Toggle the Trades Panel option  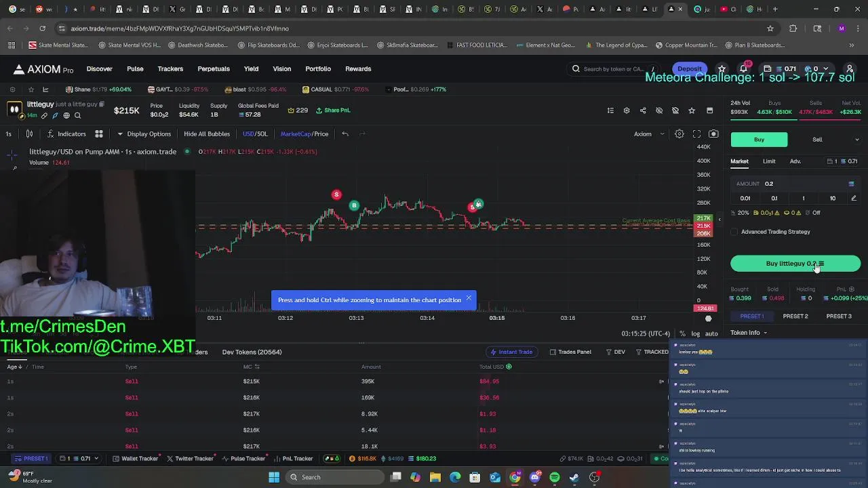[570, 352]
